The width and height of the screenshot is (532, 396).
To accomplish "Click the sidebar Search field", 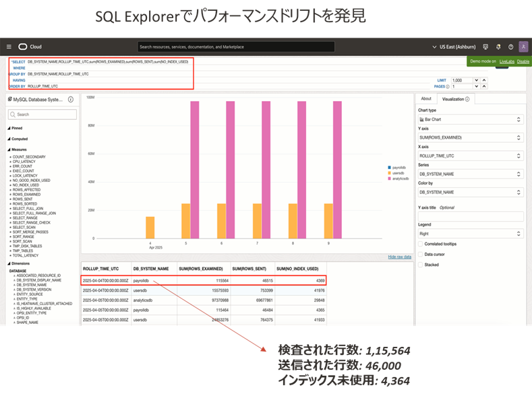I will pos(42,114).
